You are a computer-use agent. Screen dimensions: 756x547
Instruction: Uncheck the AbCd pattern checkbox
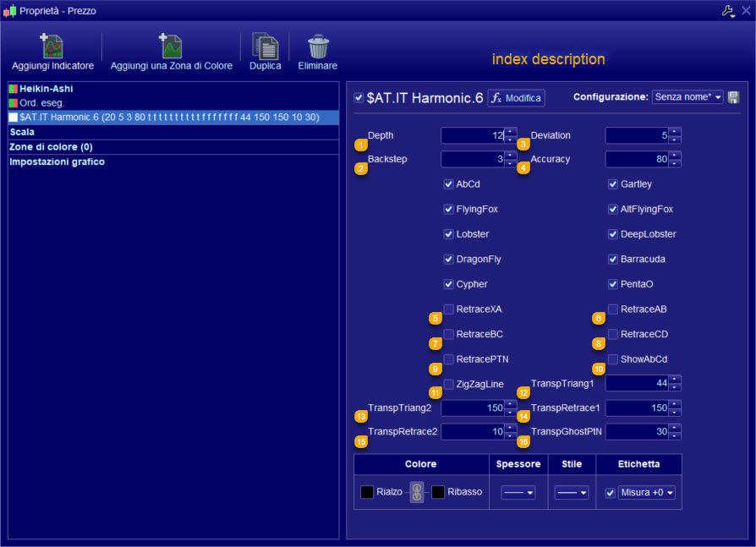[x=448, y=184]
